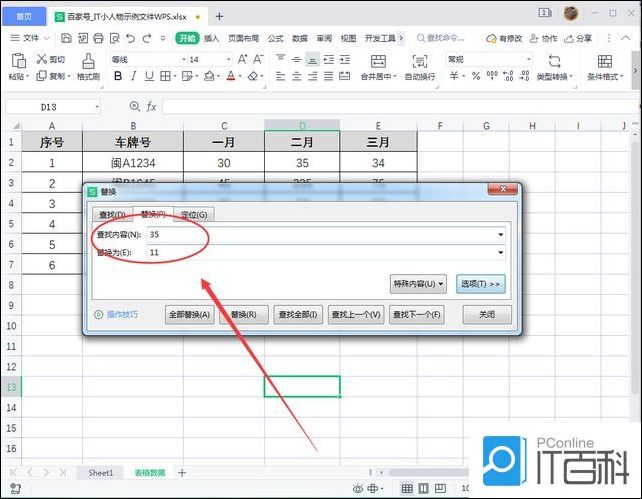
Task: Click the Home page tab
Action: (24, 16)
